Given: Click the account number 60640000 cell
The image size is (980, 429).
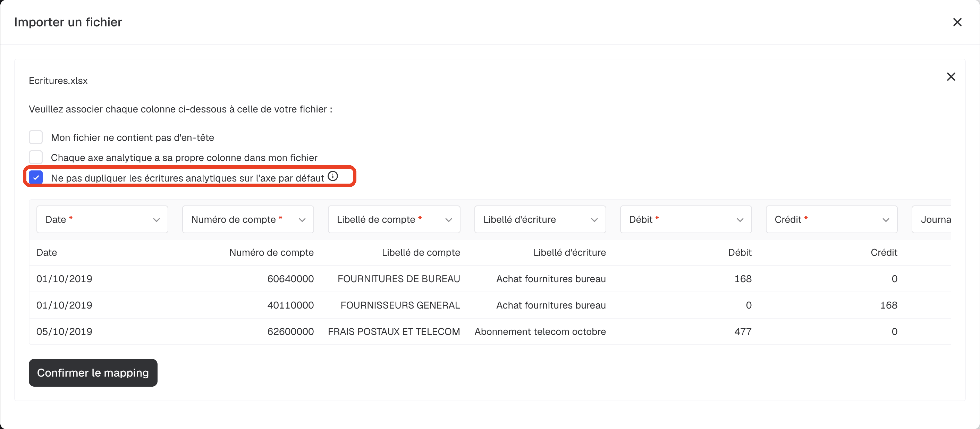Looking at the screenshot, I should 290,279.
